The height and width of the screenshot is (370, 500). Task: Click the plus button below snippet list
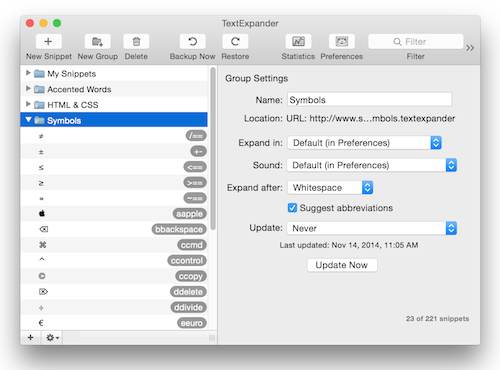click(31, 338)
